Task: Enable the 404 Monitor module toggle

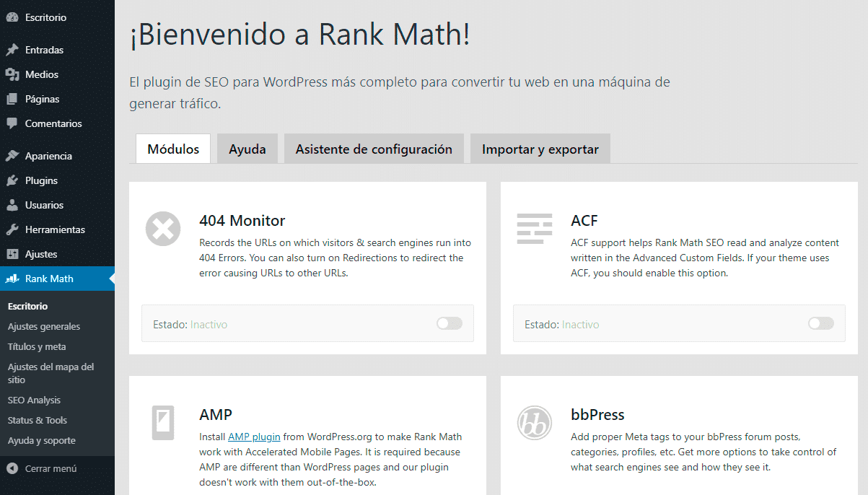Action: click(449, 323)
